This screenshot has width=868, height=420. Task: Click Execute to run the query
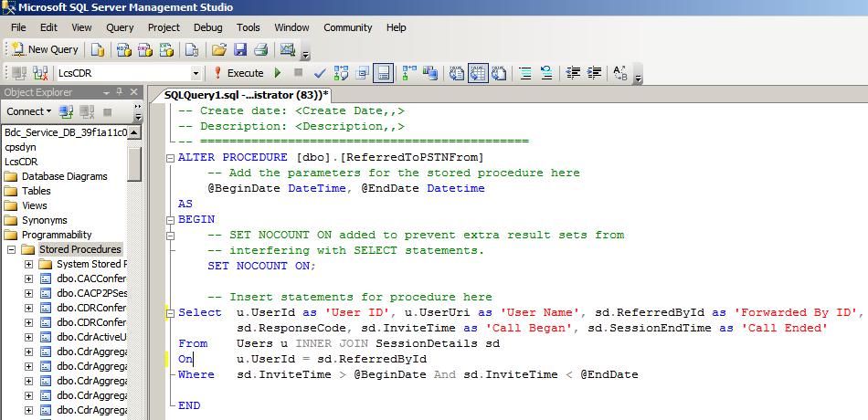(x=238, y=73)
